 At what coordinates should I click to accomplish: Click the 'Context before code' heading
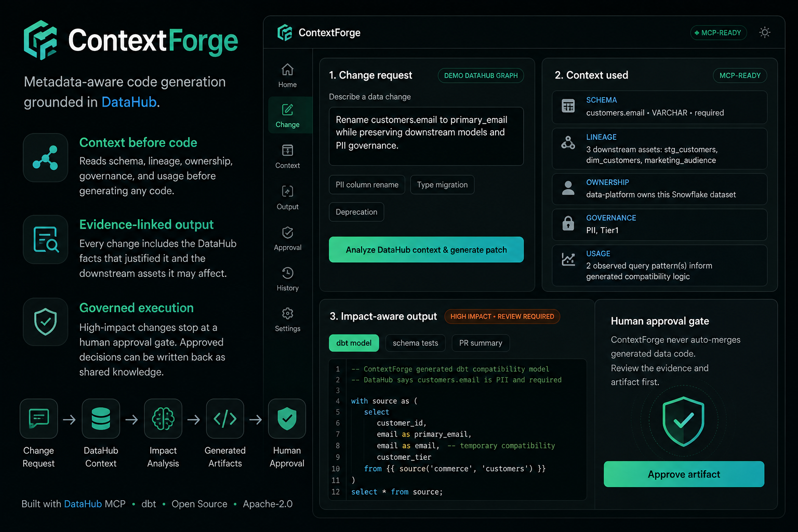pos(138,142)
